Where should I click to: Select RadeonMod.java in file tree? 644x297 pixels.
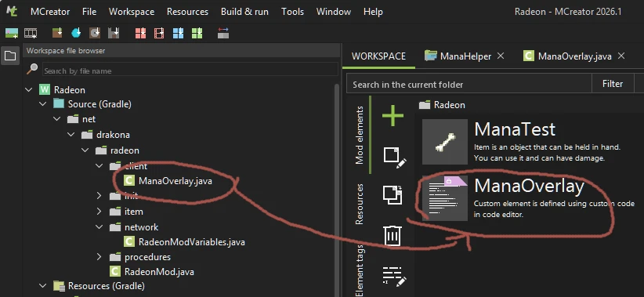[152, 271]
